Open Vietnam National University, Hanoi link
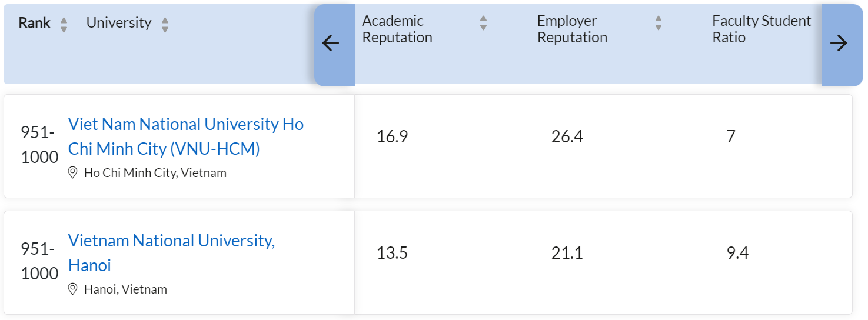 [171, 253]
